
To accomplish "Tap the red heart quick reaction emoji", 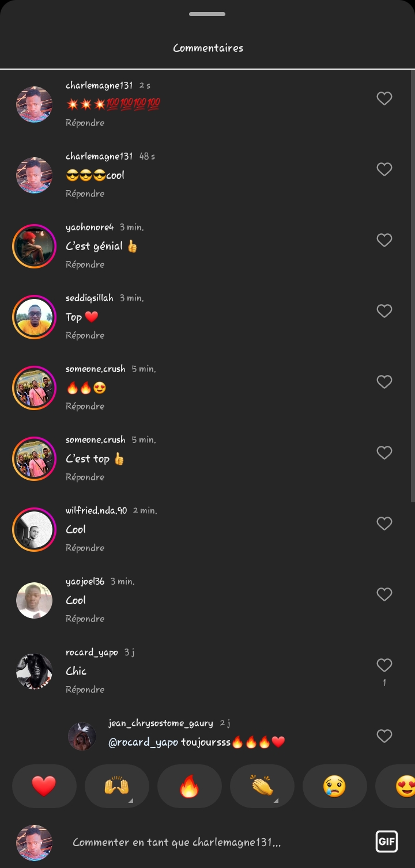I will [x=44, y=786].
